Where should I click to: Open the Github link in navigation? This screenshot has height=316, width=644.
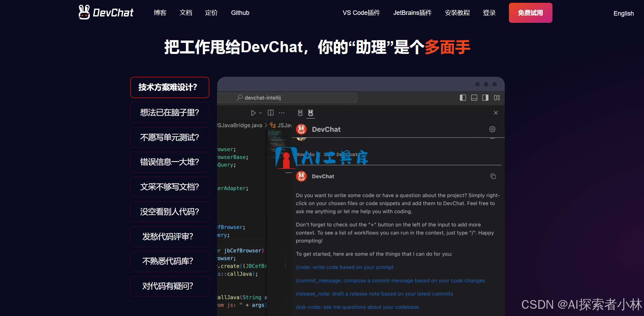240,13
